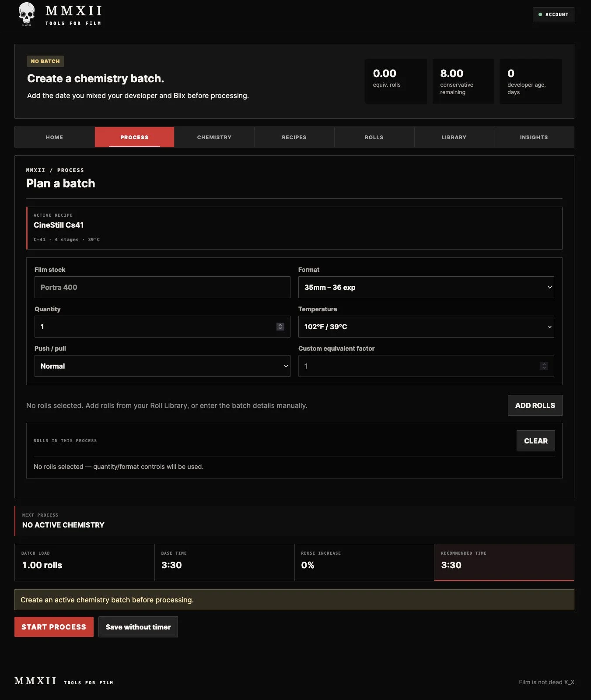Image resolution: width=591 pixels, height=700 pixels.
Task: Click Save without timer
Action: tap(138, 627)
